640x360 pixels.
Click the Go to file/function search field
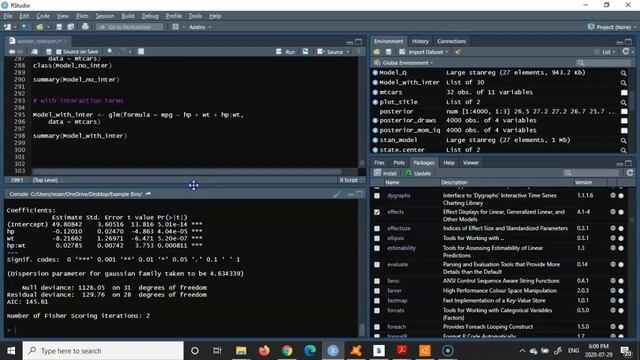click(x=129, y=27)
